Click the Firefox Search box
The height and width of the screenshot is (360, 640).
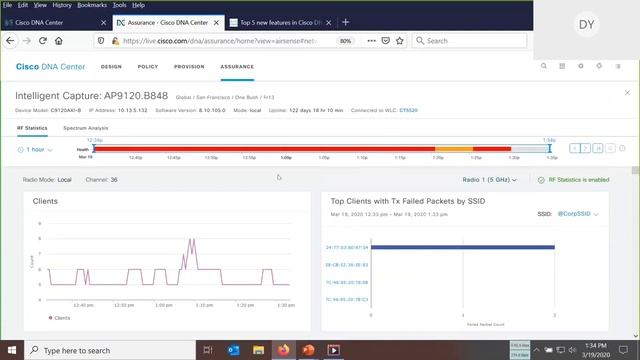469,41
